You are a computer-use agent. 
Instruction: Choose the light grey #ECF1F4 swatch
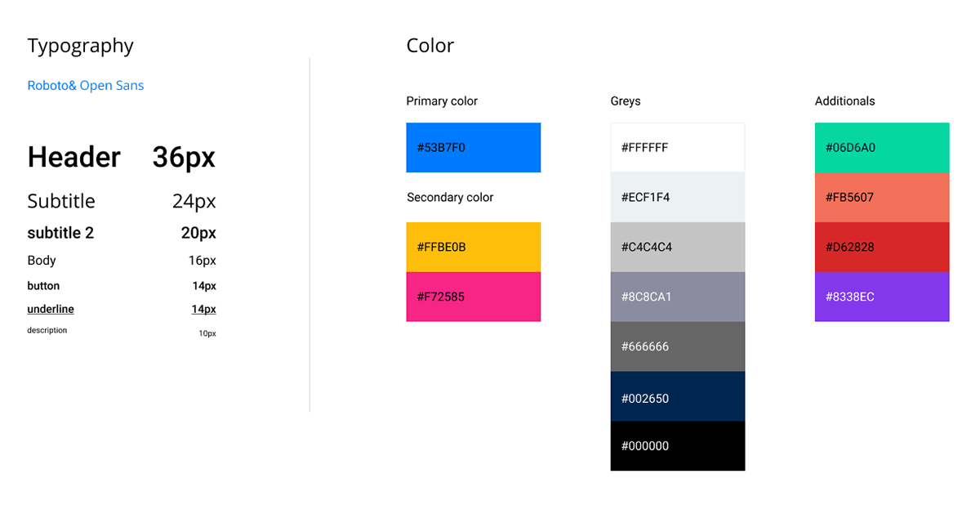coord(677,197)
